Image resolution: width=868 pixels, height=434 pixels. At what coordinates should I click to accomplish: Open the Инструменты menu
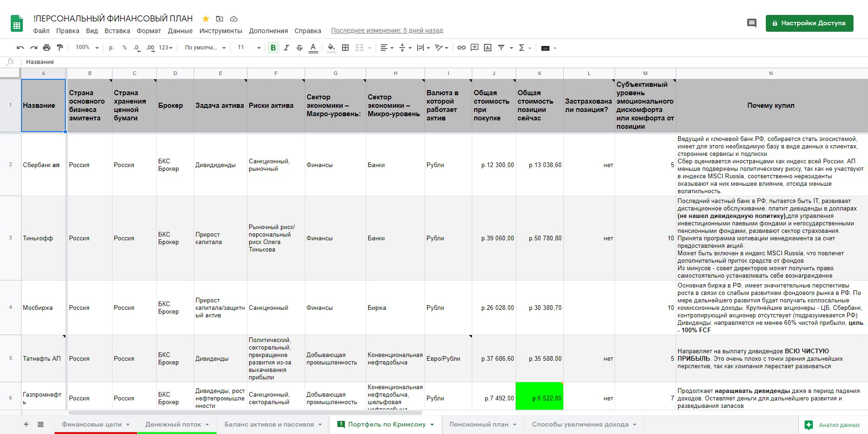coord(221,31)
